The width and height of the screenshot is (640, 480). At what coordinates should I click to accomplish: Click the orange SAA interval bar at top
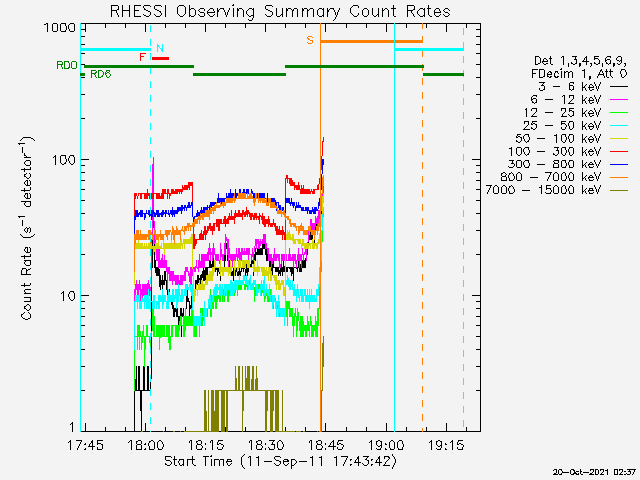coord(371,41)
